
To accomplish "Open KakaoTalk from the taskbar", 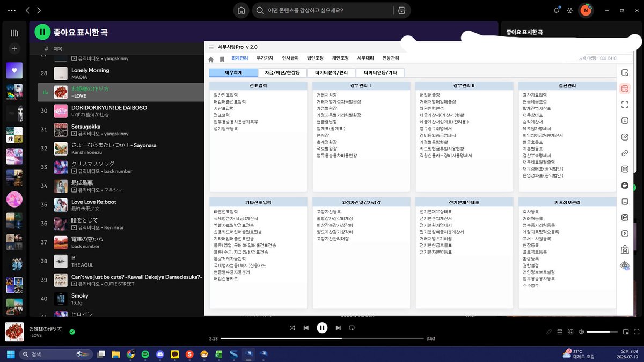I will (x=174, y=354).
